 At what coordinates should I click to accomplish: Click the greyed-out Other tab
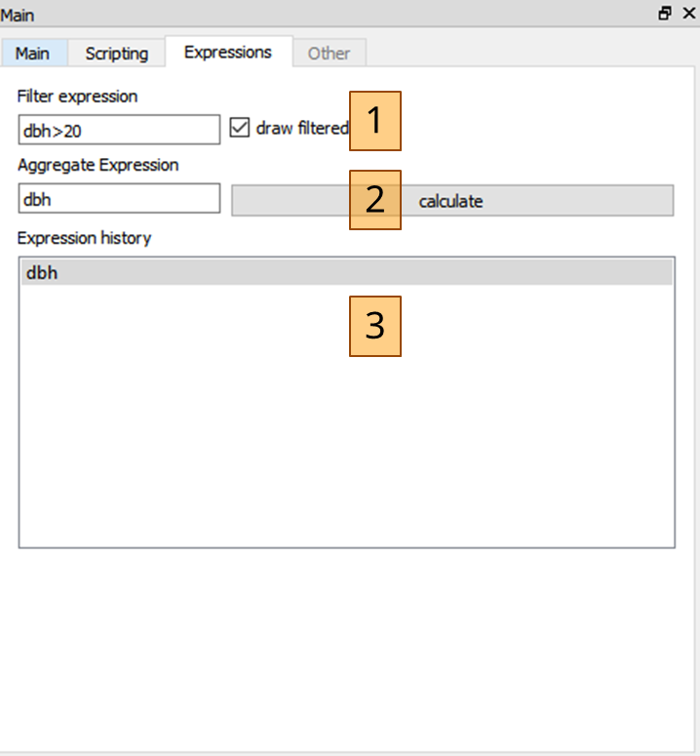[x=330, y=53]
